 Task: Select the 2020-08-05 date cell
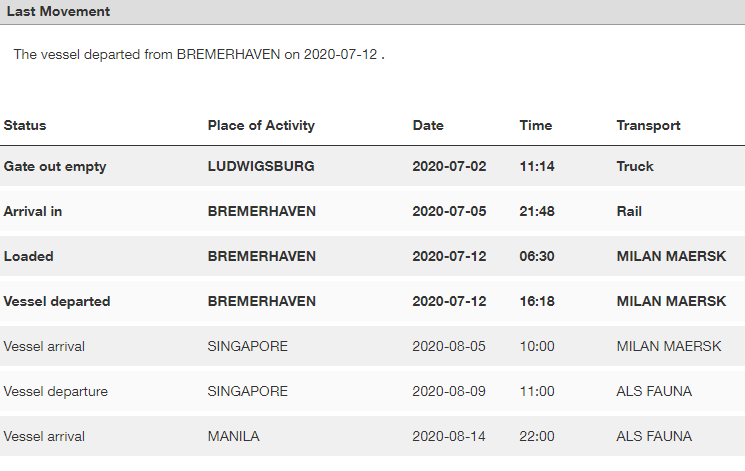pos(449,346)
